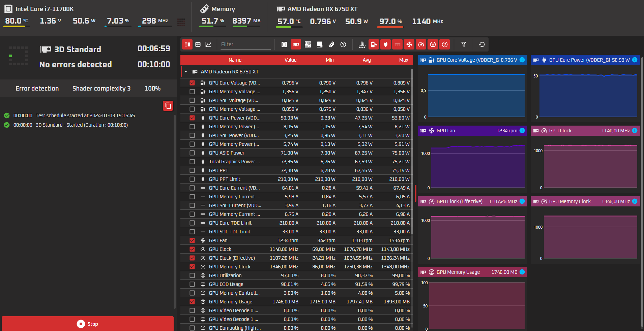Uncheck GPU Fan graph checkbox
644x331 pixels.
192,240
